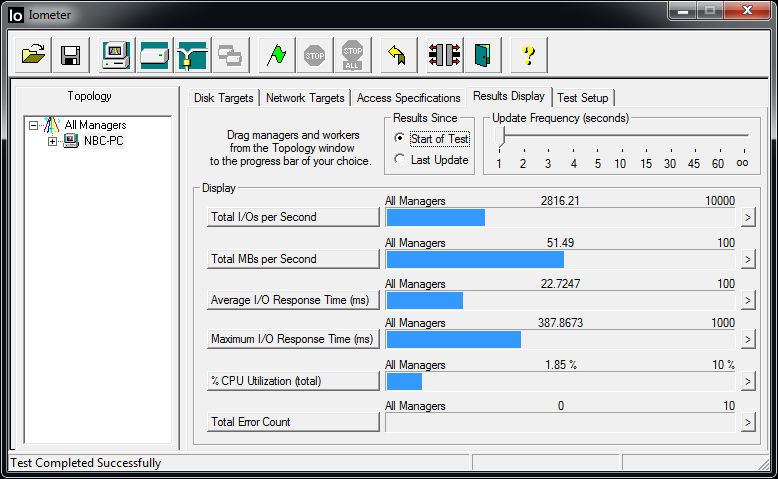The image size is (778, 479).
Task: Select the NBC-PC computer icon
Action: [71, 141]
